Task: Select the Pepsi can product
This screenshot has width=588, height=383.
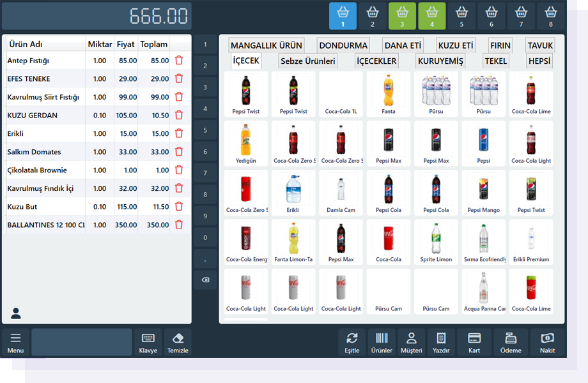Action: [x=483, y=144]
